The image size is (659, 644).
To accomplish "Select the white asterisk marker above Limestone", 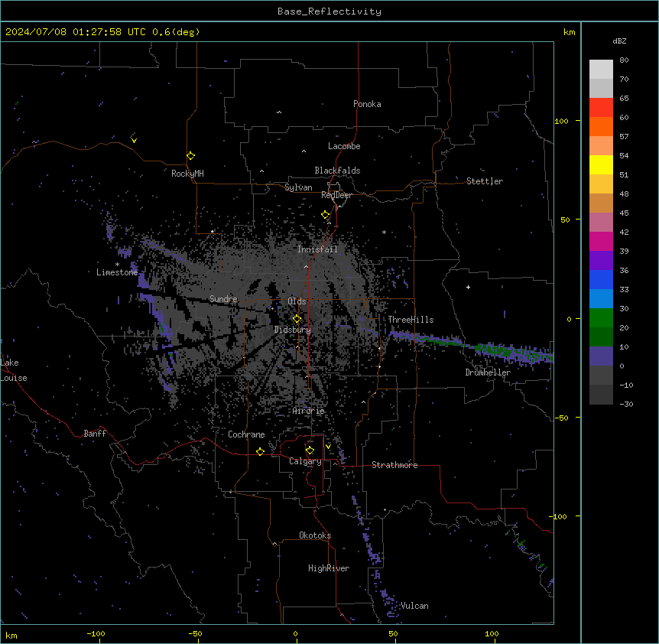I will (117, 264).
